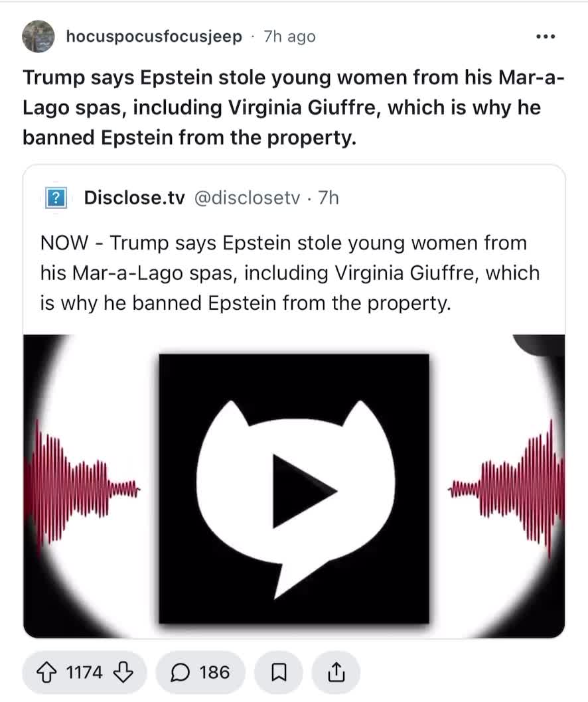Viewport: 588px width, 702px height.
Task: Click the hocuspocusfocusjeep username
Action: pos(154,36)
